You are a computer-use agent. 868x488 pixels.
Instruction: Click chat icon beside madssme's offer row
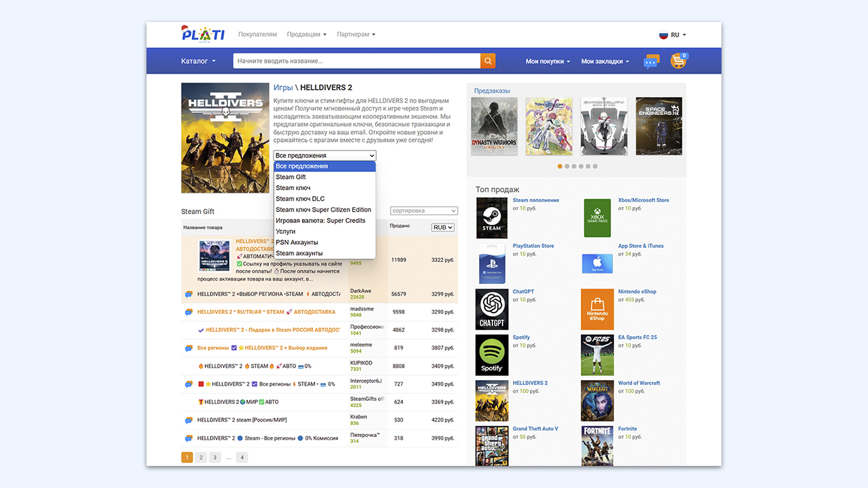coord(189,312)
